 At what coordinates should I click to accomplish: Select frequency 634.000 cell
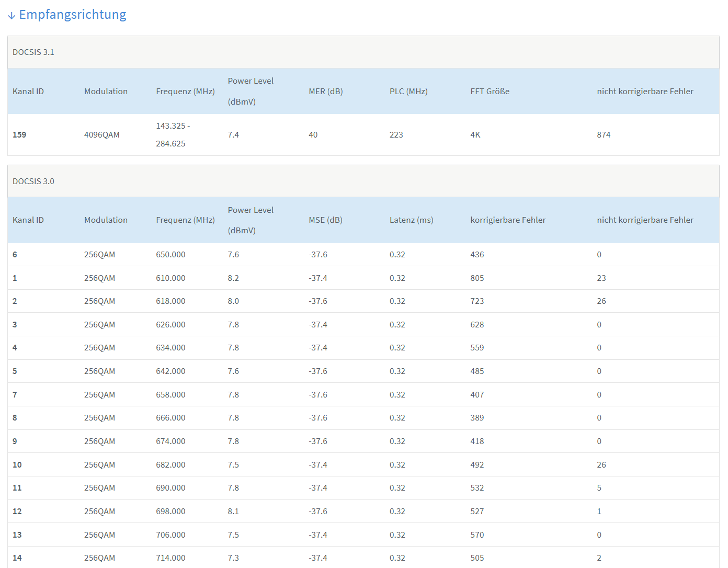[x=170, y=348]
